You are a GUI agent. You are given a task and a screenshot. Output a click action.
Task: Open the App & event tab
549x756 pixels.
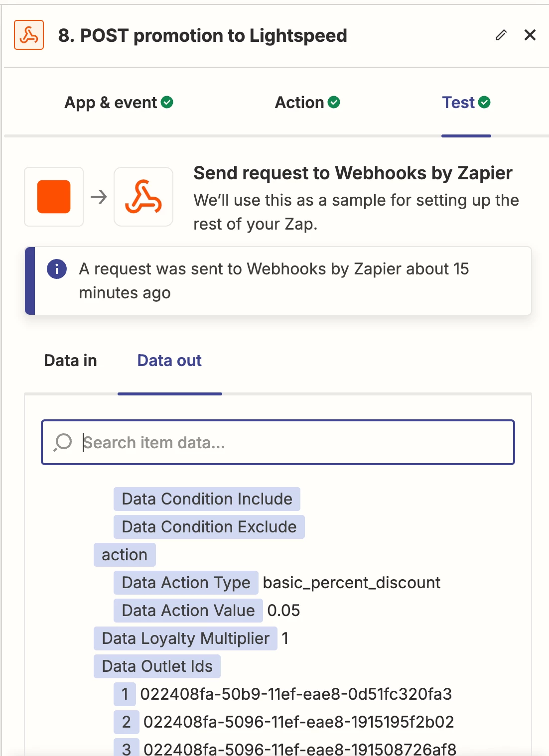tap(111, 103)
